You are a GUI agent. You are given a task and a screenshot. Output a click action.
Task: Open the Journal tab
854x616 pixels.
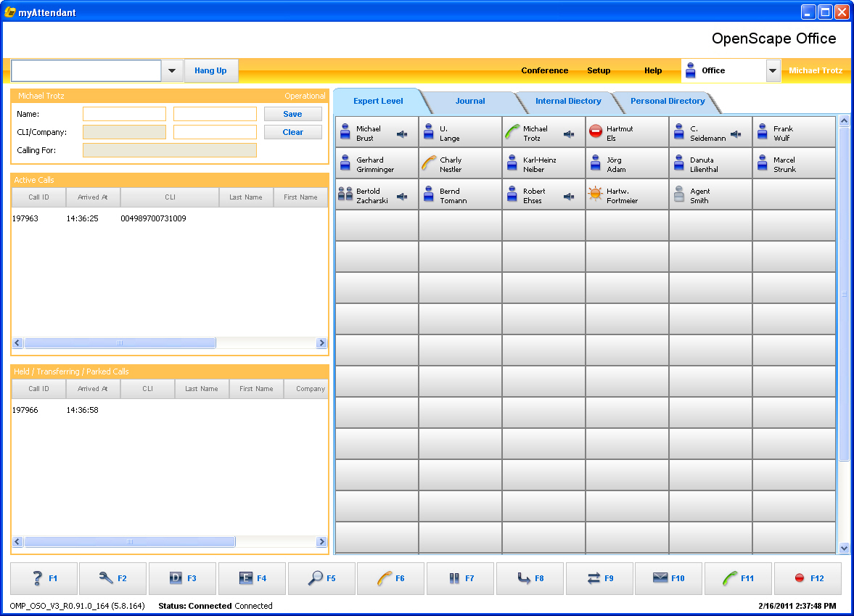(470, 102)
